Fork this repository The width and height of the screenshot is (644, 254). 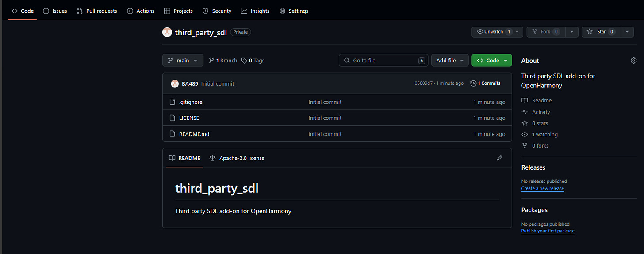[546, 32]
